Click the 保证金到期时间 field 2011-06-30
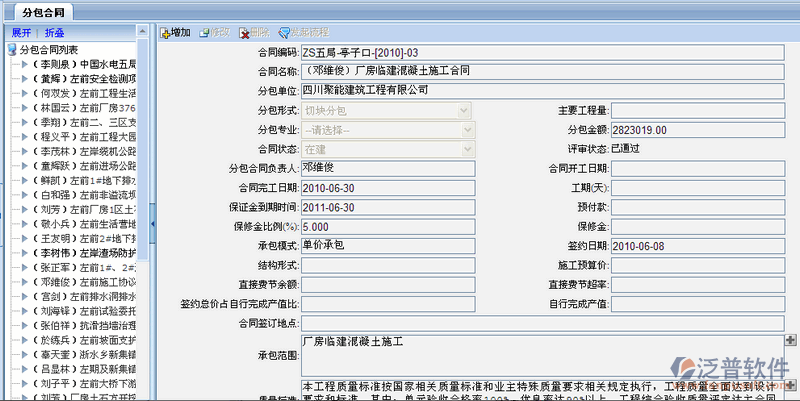 click(388, 207)
